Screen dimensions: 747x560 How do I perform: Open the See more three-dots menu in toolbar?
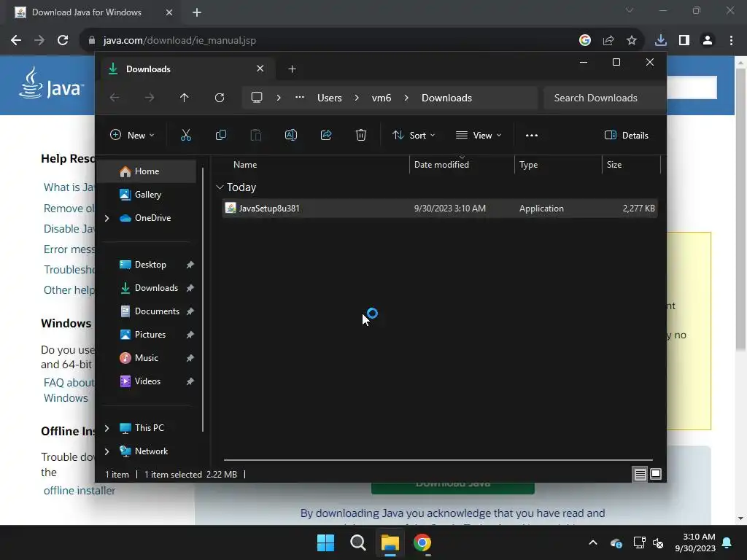click(532, 135)
